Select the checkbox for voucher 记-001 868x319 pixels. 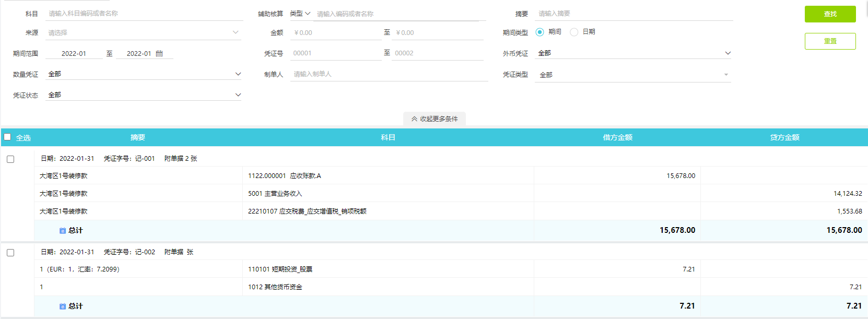(x=10, y=159)
